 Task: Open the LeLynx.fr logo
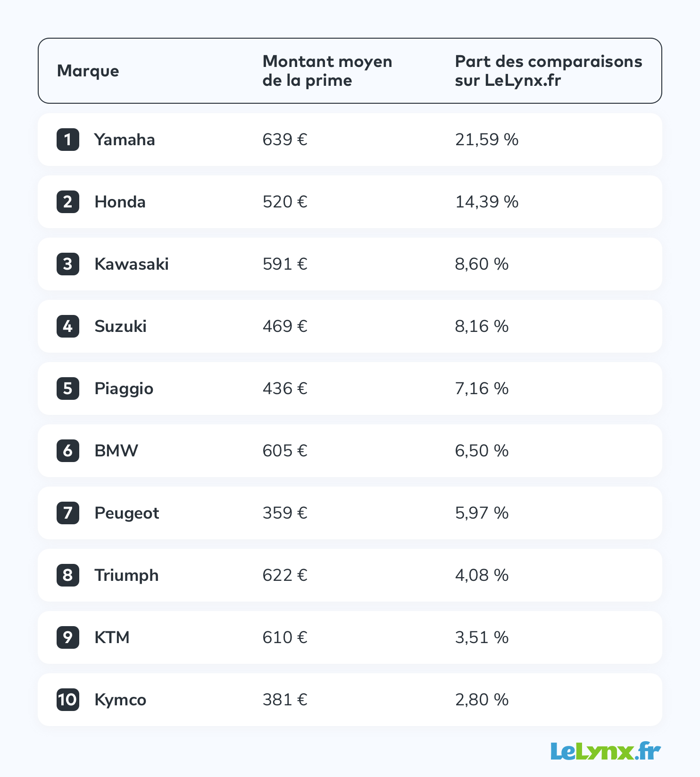(x=606, y=751)
